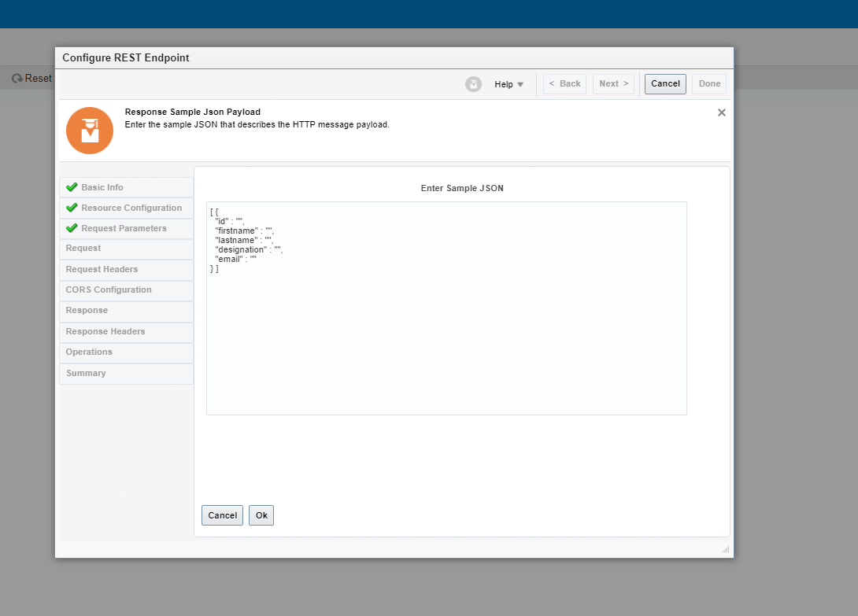858x616 pixels.
Task: Click the resize grip in the dialog corner
Action: pos(725,549)
